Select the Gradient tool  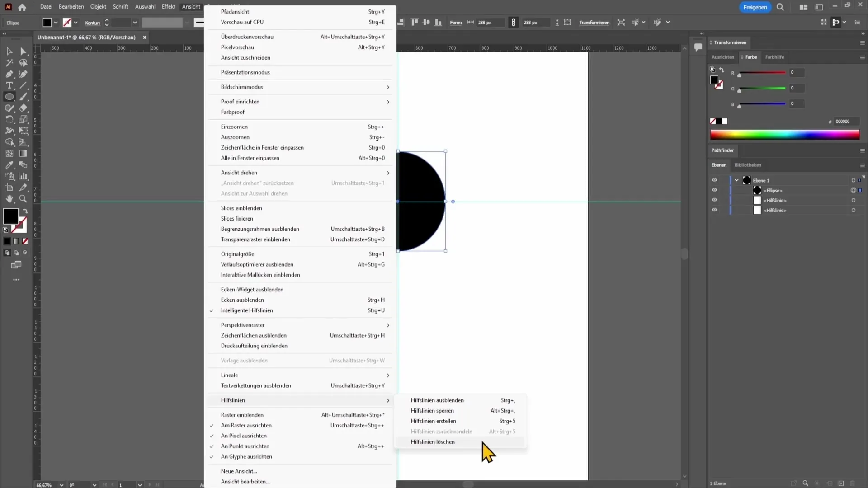pyautogui.click(x=24, y=154)
